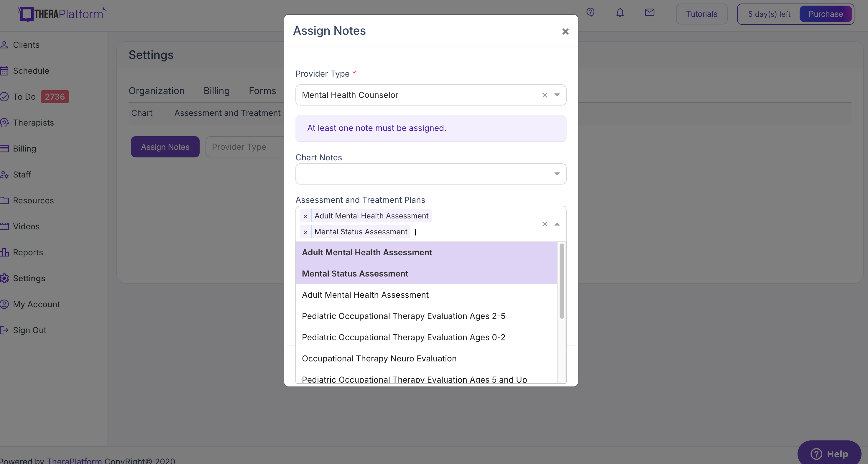This screenshot has width=868, height=464.
Task: Click the TheraPlatform logo
Action: 61,14
